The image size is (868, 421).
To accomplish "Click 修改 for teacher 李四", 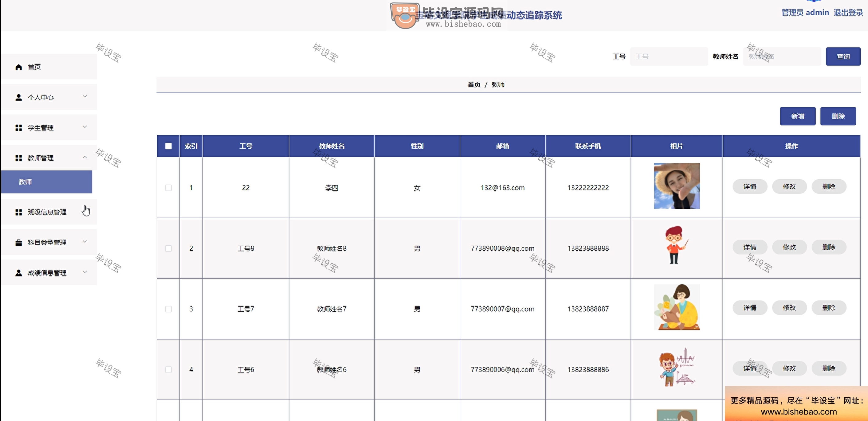I will [x=789, y=187].
